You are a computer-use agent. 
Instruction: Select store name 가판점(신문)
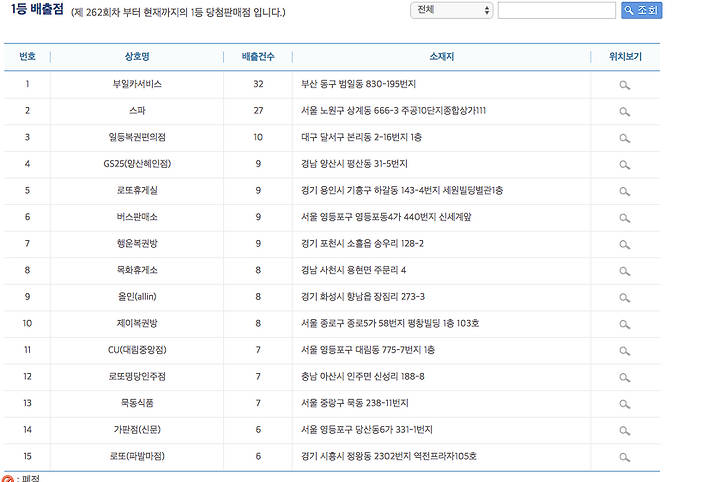point(137,430)
